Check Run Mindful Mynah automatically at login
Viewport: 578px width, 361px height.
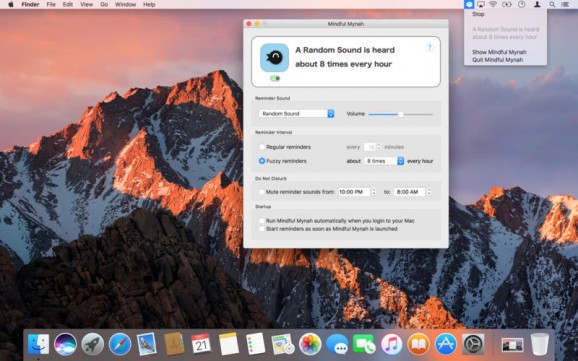point(261,221)
